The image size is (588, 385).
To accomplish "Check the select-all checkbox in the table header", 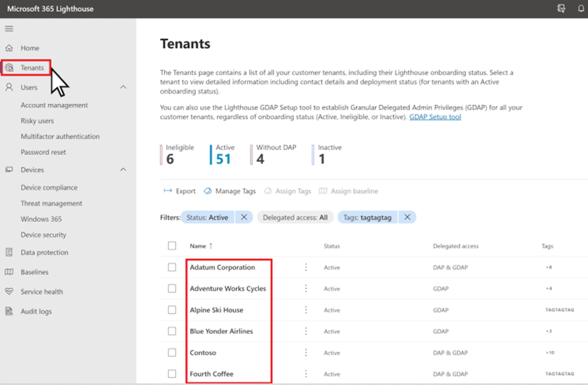I will click(172, 246).
